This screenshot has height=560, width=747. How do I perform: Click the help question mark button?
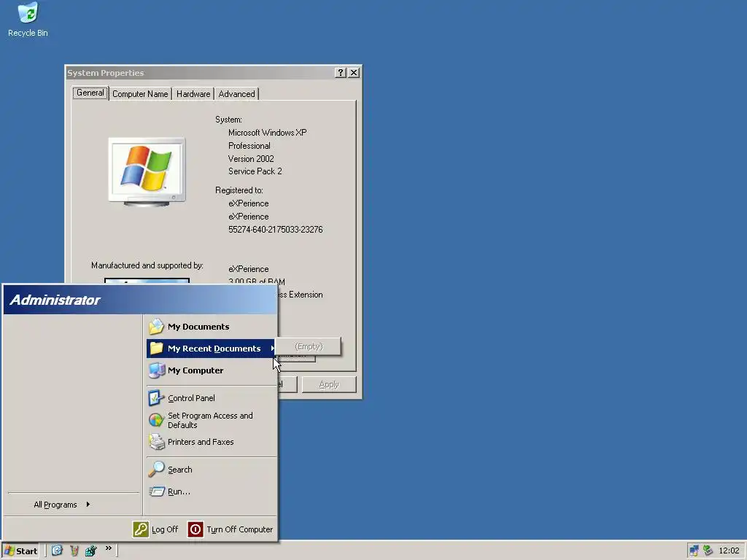pos(340,72)
